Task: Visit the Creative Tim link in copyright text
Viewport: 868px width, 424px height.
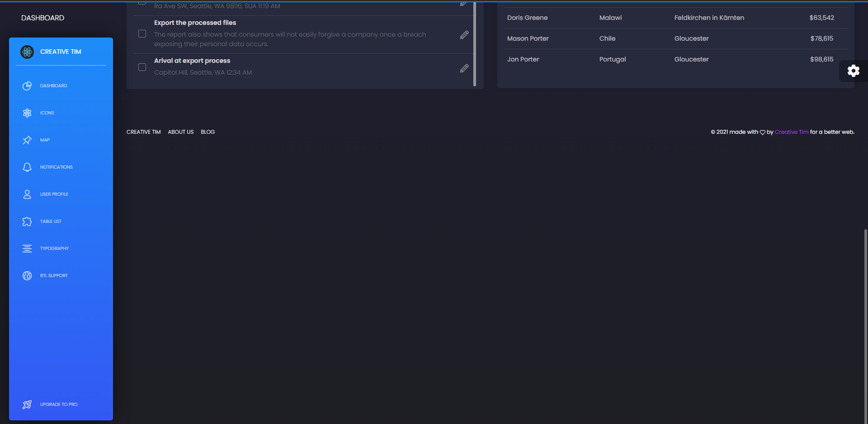Action: (791, 132)
